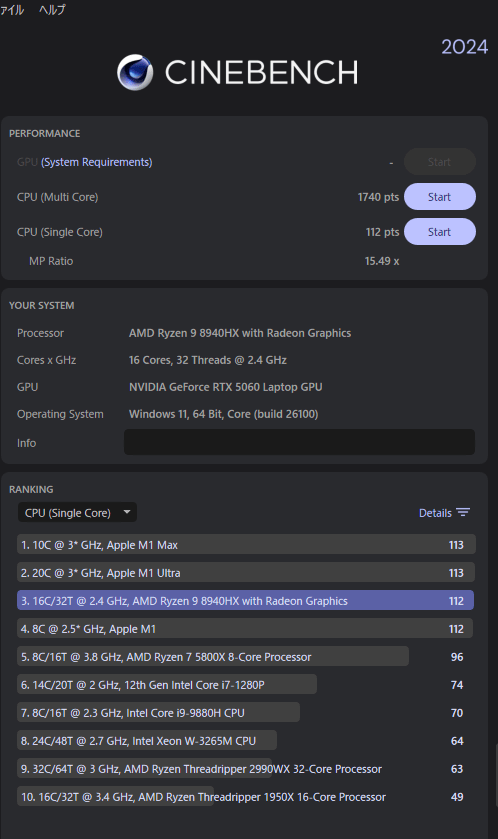Click into the Info text field
The height and width of the screenshot is (839, 498).
tap(300, 443)
